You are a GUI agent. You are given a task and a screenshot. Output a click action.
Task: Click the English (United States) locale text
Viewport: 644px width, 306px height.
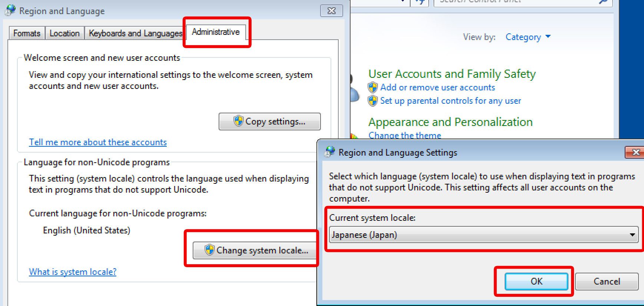click(87, 230)
